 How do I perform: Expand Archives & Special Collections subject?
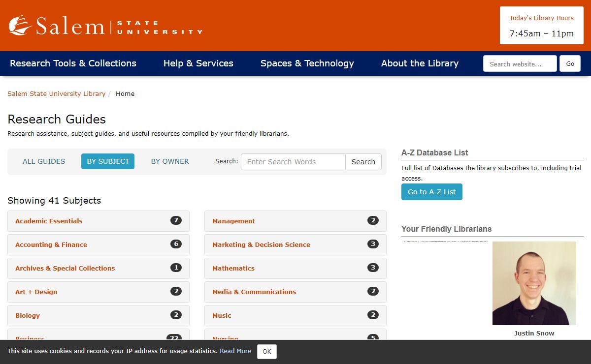[x=98, y=268]
